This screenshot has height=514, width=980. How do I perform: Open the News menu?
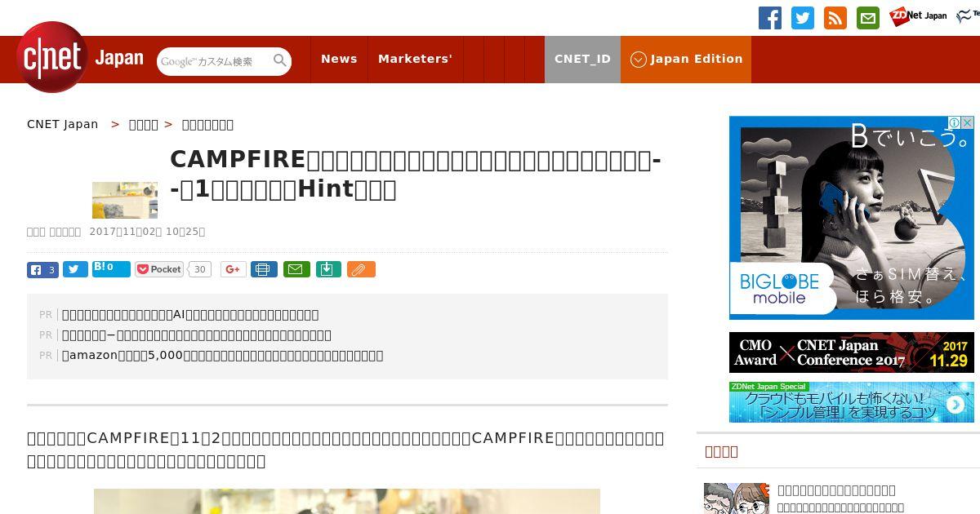click(339, 59)
